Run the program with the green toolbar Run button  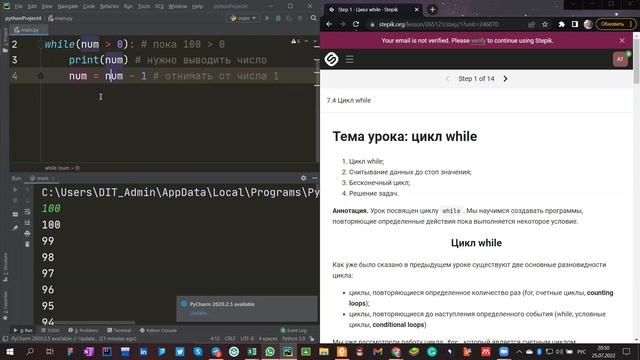[x=267, y=18]
